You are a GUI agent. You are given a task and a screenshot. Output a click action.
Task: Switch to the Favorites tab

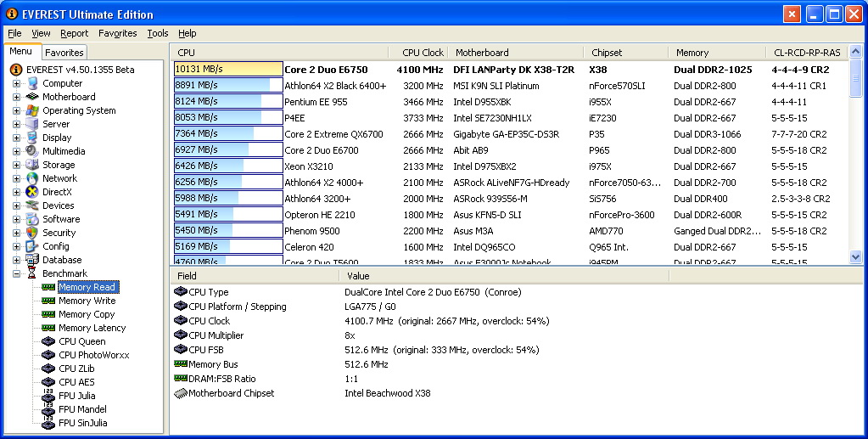pos(64,53)
